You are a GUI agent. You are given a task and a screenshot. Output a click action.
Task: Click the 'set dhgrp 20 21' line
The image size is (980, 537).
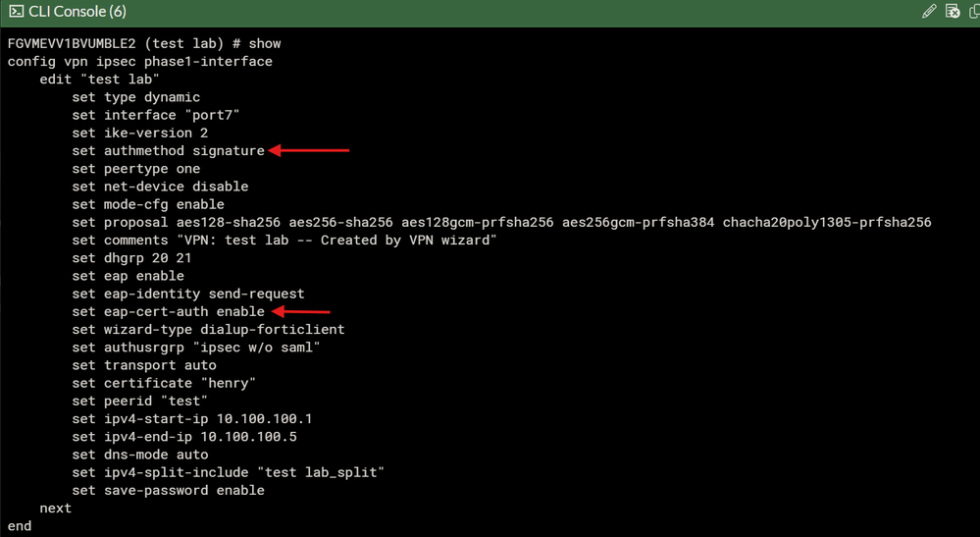131,258
